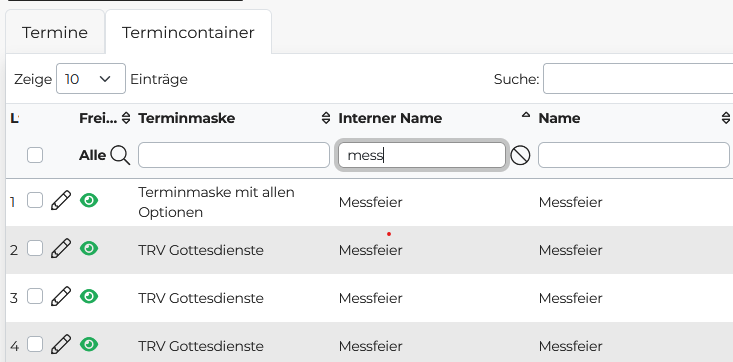Sort by the Frei... column arrows
The height and width of the screenshot is (362, 733).
point(126,118)
